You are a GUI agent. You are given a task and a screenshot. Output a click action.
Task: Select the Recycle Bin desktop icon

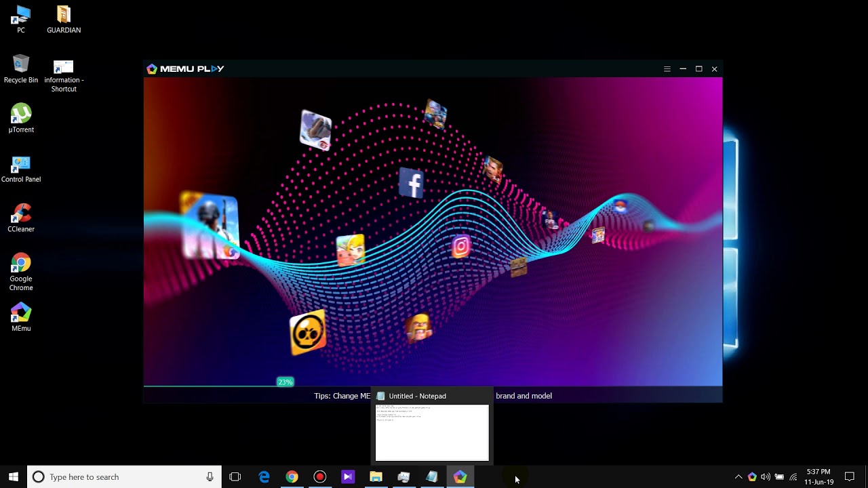pyautogui.click(x=21, y=69)
